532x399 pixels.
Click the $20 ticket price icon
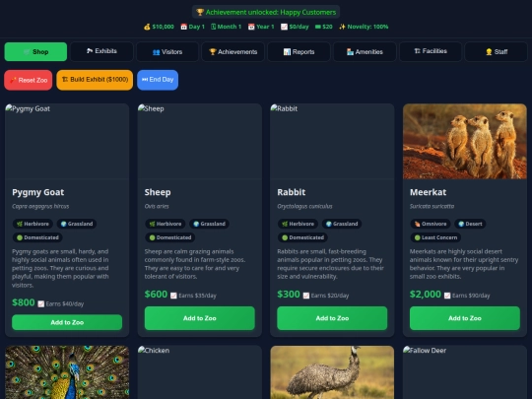pos(318,27)
